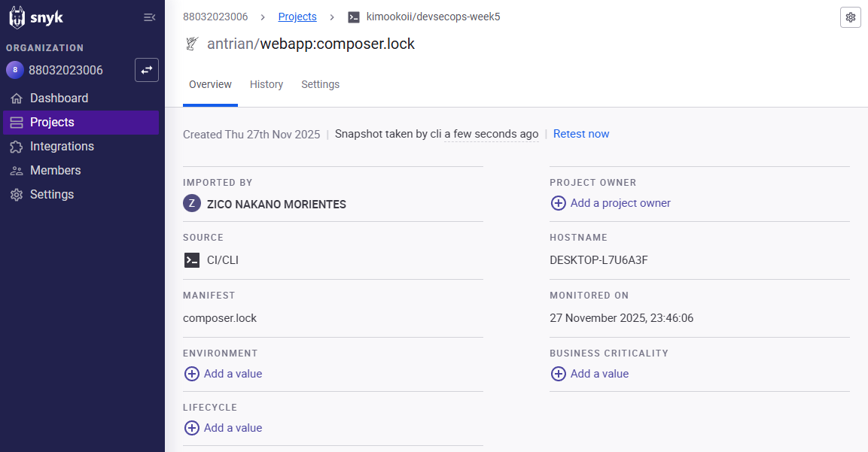Open the Members section
This screenshot has width=868, height=452.
[x=55, y=171]
